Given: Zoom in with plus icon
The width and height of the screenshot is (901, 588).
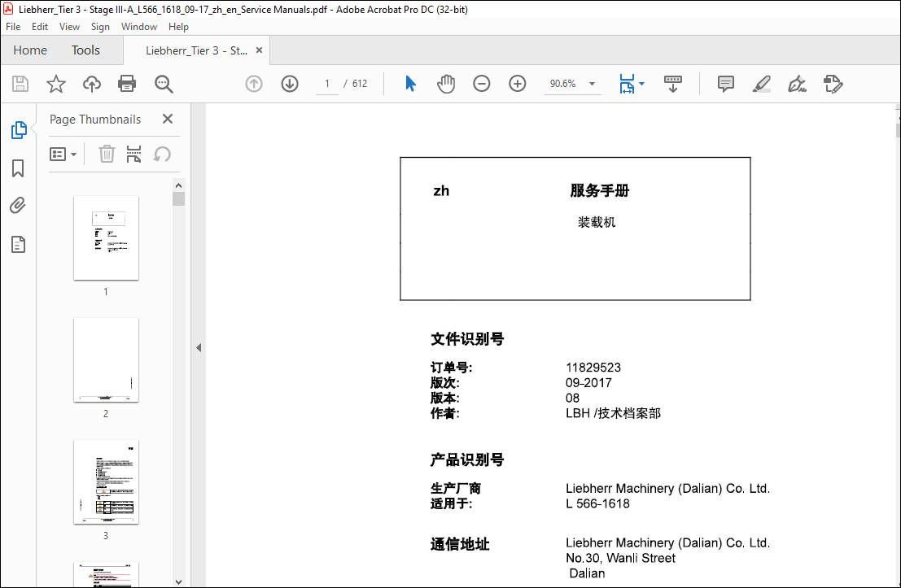Looking at the screenshot, I should (517, 84).
